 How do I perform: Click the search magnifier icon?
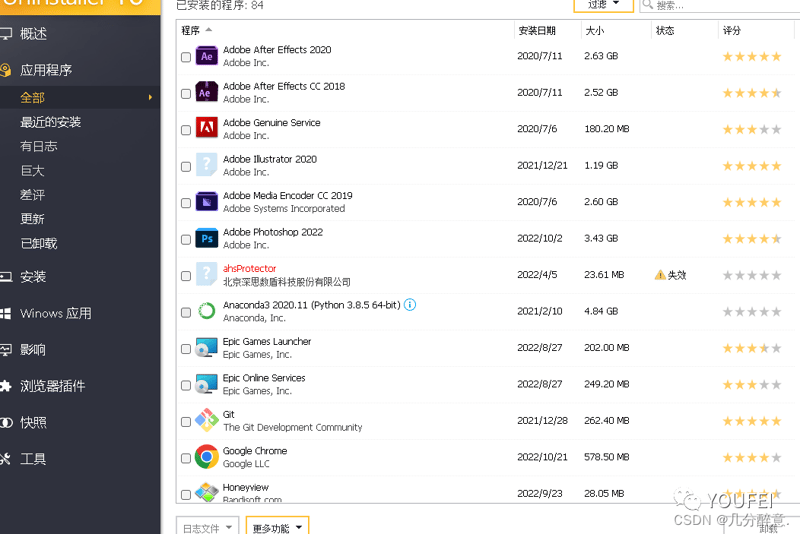(648, 5)
